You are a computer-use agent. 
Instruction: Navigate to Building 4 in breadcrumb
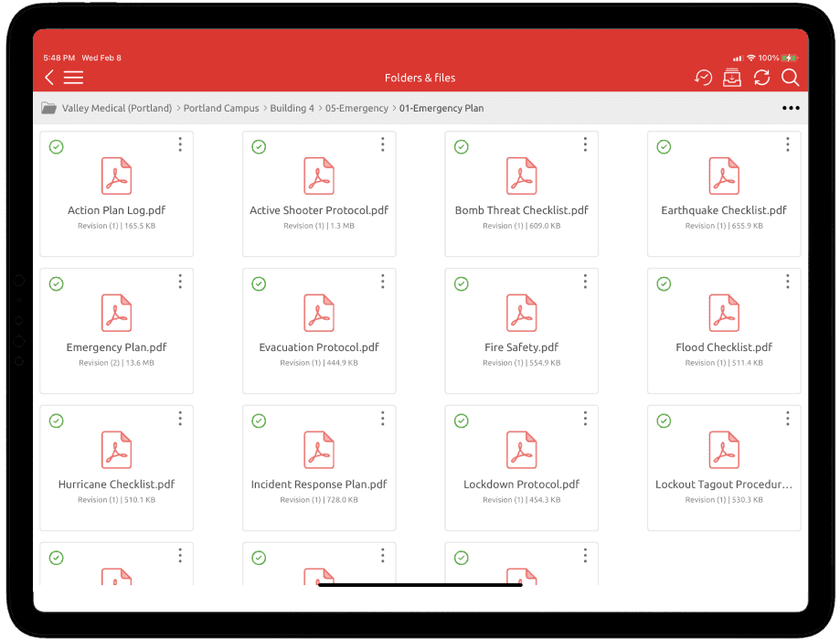(x=292, y=108)
